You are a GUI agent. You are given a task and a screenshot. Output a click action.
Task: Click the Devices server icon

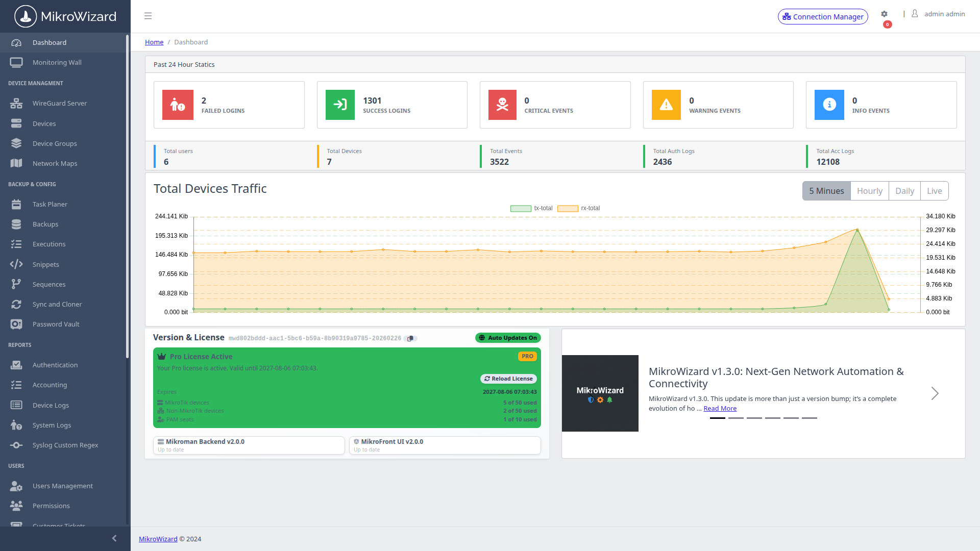pyautogui.click(x=16, y=123)
